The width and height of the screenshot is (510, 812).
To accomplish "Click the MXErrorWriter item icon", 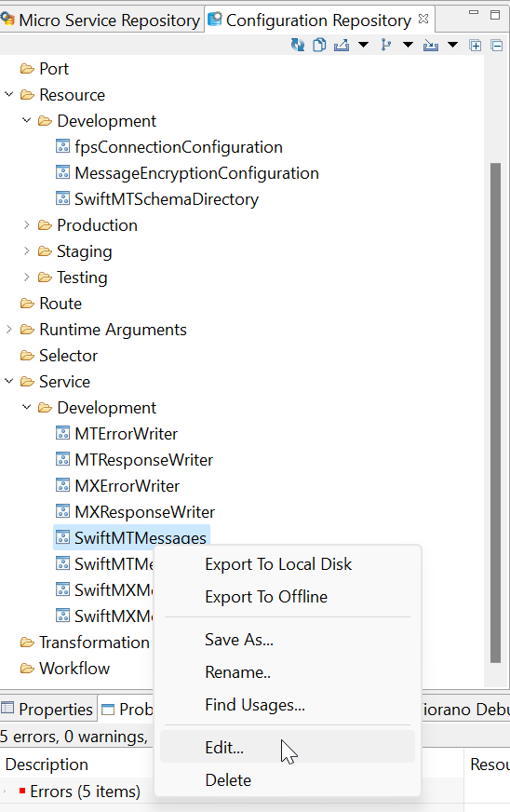I will coord(62,485).
